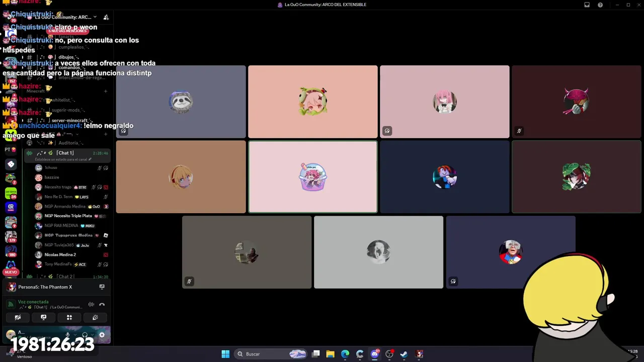
Task: Open the sugerir-mods text channel
Action: tap(67, 110)
